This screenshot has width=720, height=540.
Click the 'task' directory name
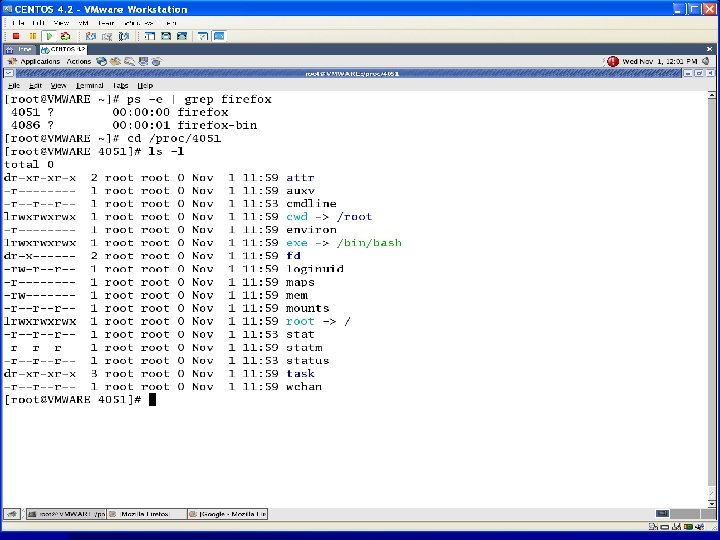tap(300, 374)
